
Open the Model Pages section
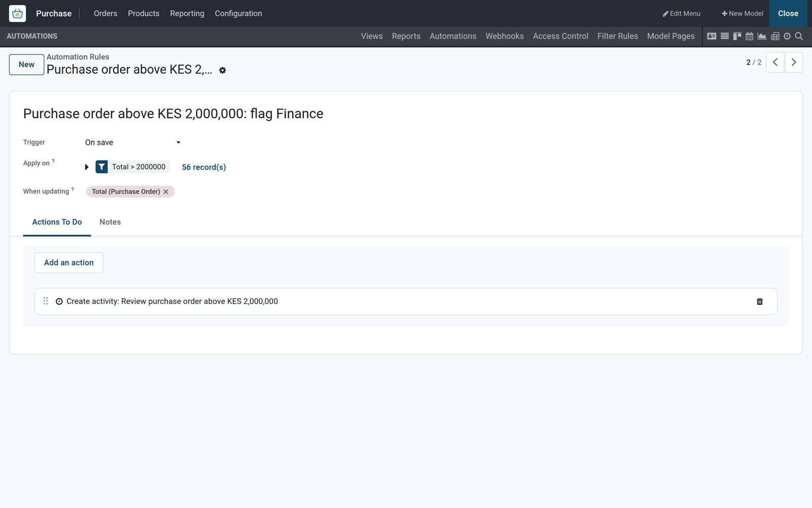[x=671, y=36]
